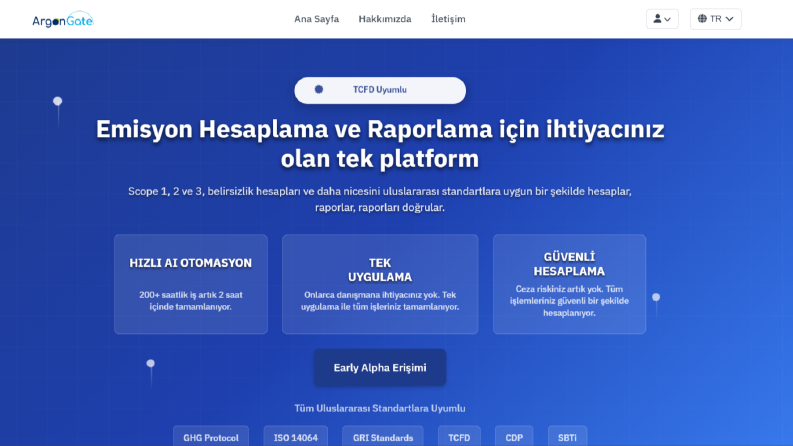The width and height of the screenshot is (793, 446).
Task: Open the Ana Sayfa page
Action: (x=317, y=19)
